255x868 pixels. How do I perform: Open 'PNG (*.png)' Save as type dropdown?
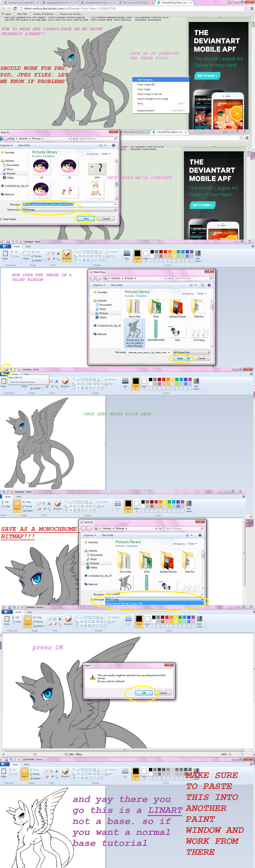click(154, 600)
